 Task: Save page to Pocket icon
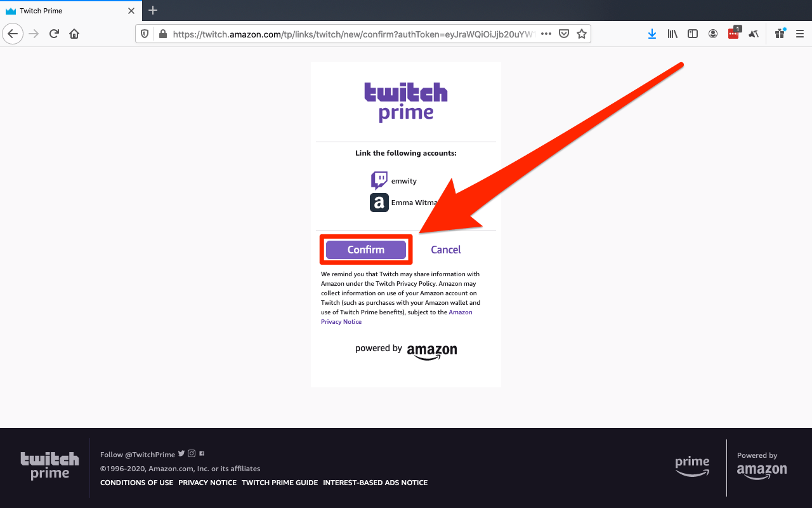click(x=563, y=34)
